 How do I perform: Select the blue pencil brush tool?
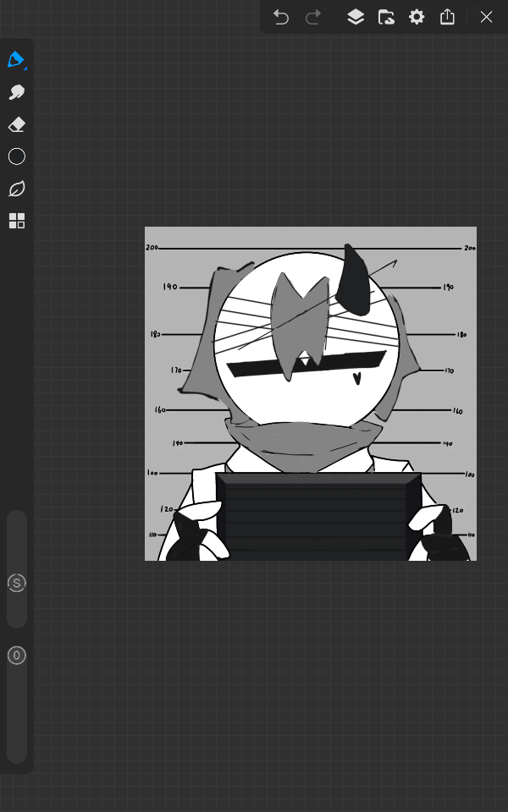[15, 60]
